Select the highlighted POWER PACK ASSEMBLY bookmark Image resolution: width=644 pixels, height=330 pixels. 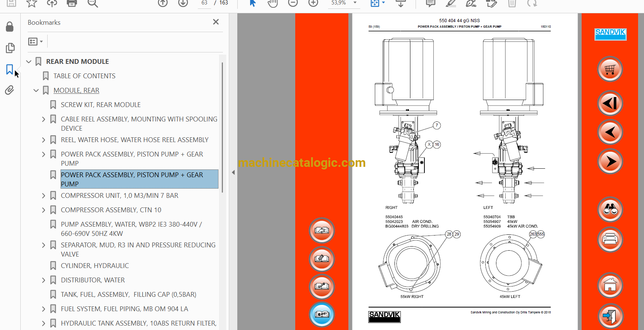click(140, 179)
